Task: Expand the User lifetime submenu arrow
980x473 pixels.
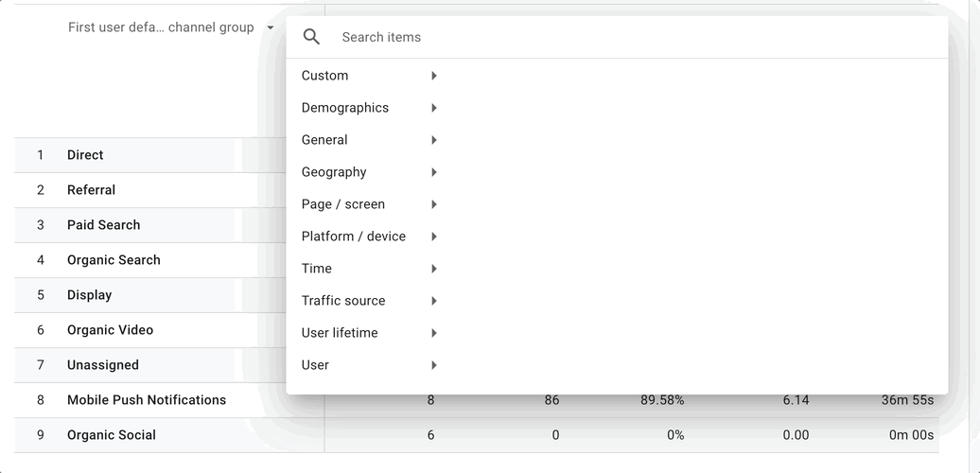Action: pos(434,333)
